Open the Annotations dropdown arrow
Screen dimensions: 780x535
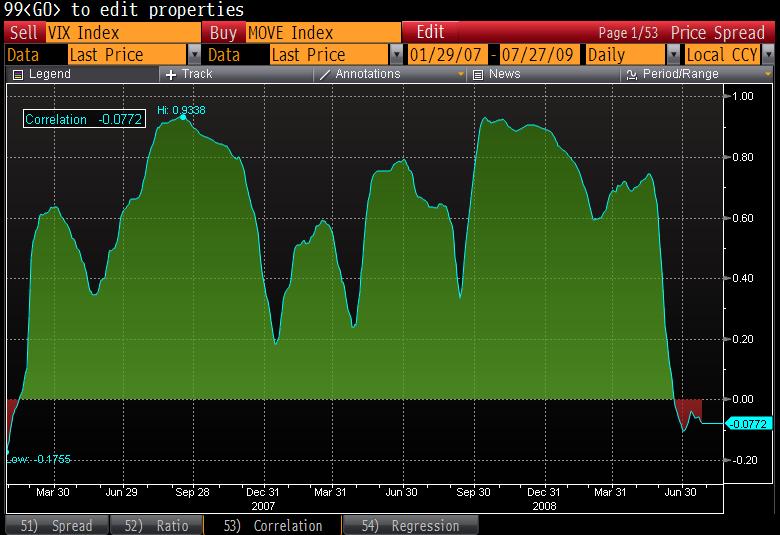(x=461, y=75)
